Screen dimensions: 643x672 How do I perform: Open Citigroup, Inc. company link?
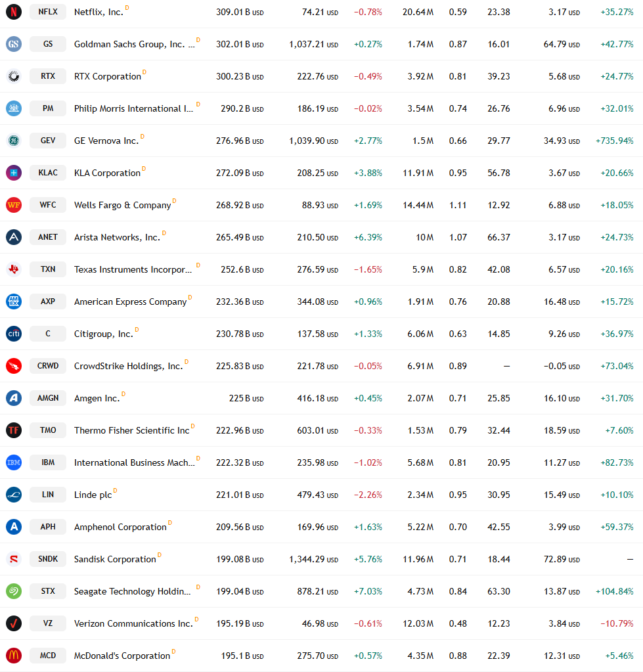(104, 334)
